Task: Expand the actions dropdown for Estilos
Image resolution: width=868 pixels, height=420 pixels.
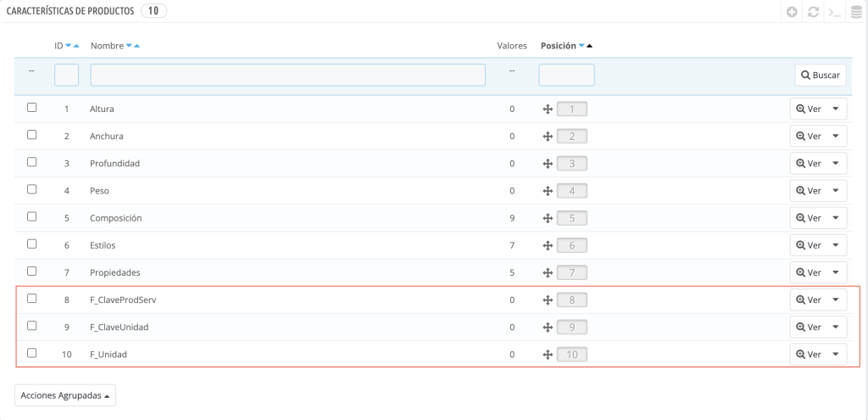Action: coord(836,245)
